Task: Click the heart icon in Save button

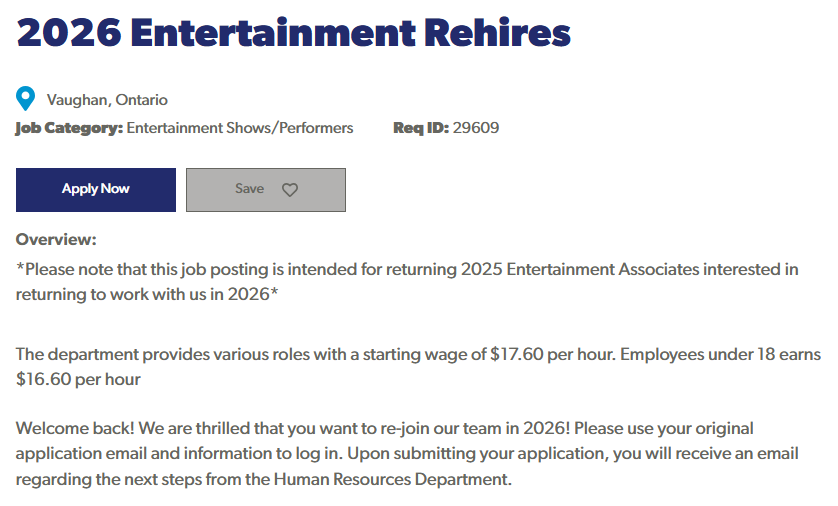Action: click(x=289, y=190)
